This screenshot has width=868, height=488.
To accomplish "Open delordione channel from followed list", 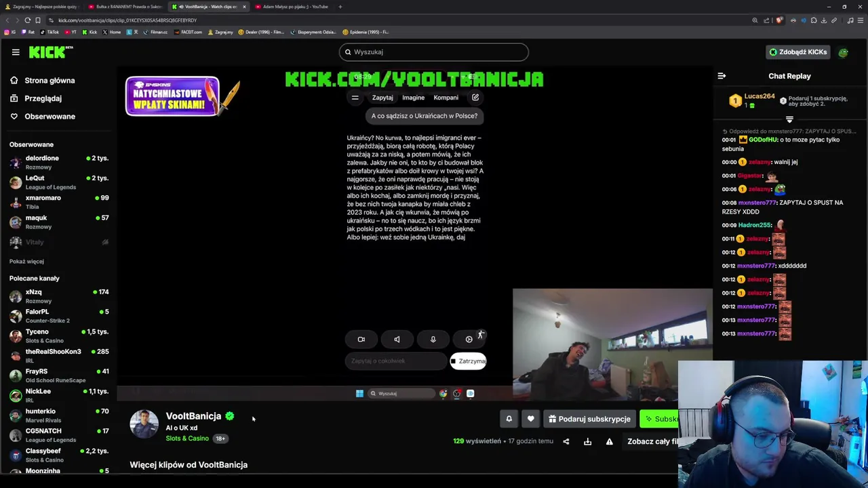I will click(58, 162).
